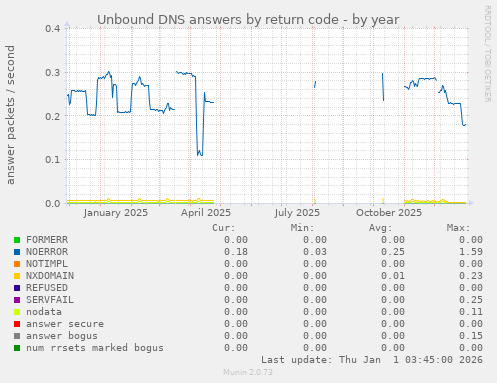Image resolution: width=497 pixels, height=383 pixels.
Task: Click answer bogus maximum value 0.15
Action: [471, 336]
